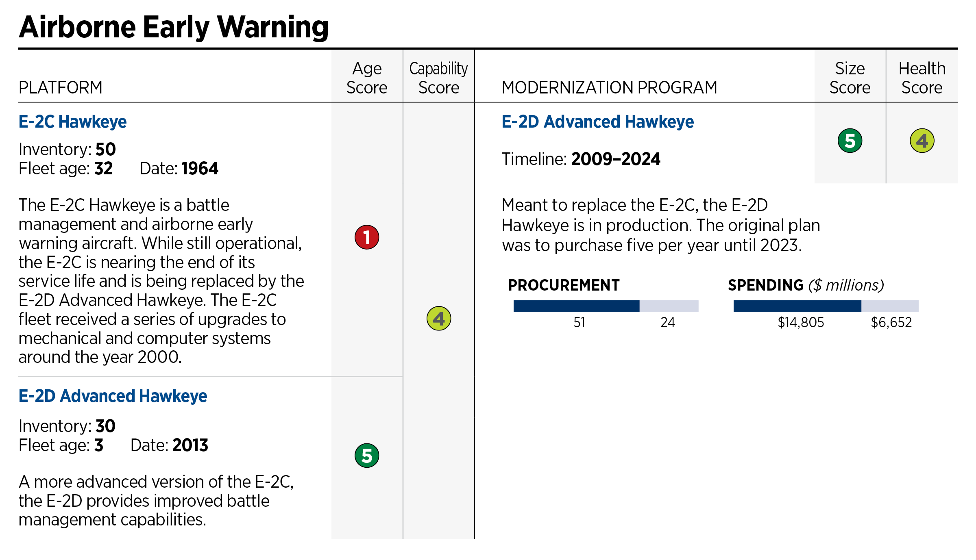
Task: Click the red Age Score 1 circle
Action: [367, 237]
